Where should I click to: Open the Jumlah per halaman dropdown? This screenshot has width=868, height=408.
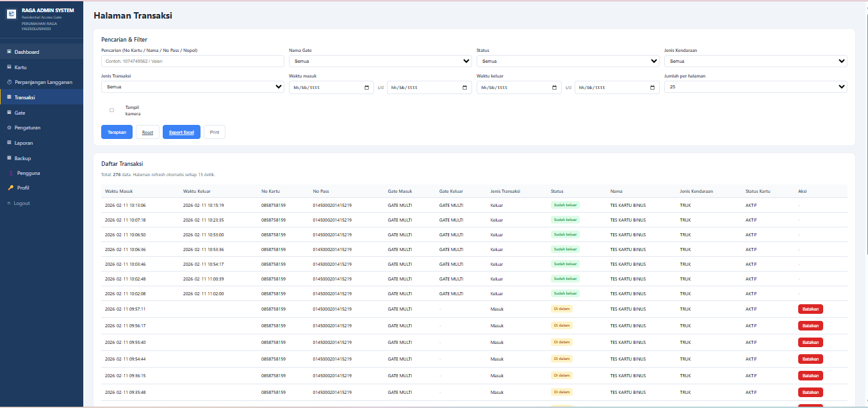[755, 86]
